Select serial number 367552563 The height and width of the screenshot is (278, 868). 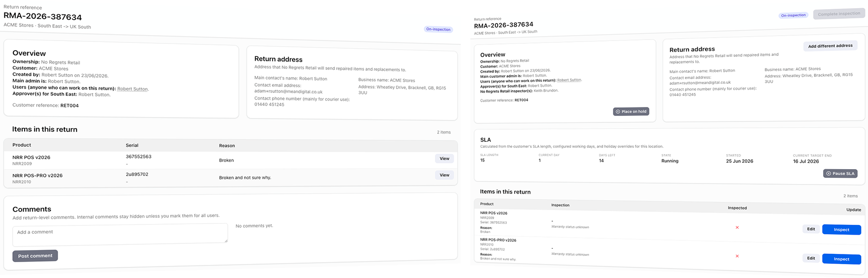(x=138, y=157)
